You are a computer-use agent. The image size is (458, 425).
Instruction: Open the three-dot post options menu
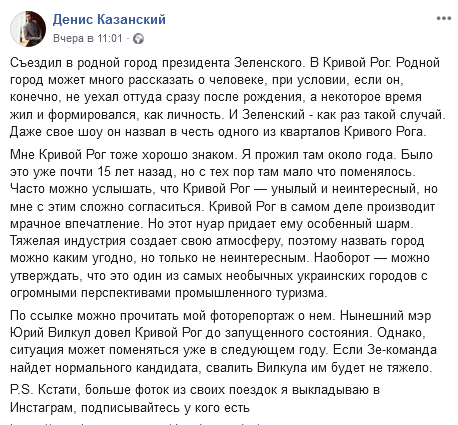(x=444, y=18)
